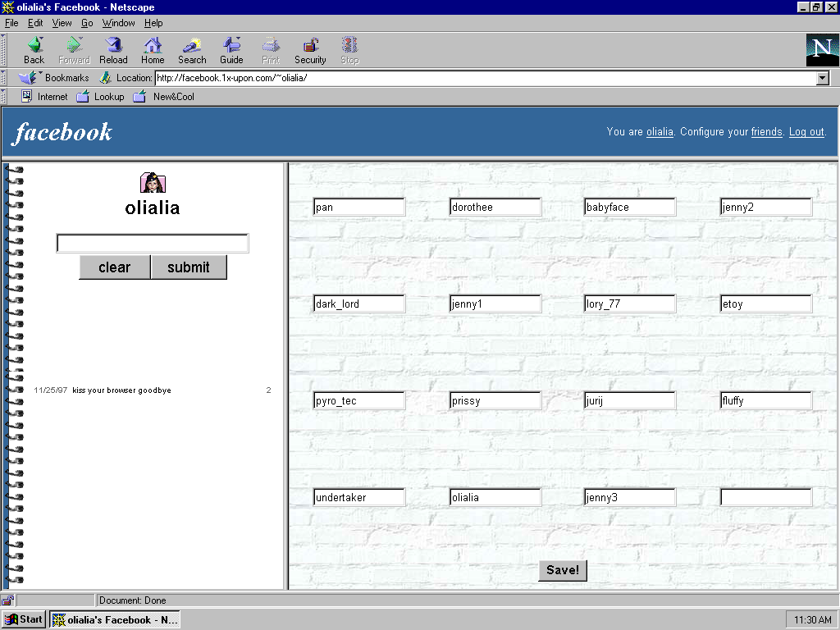Open the File menu
Image resolution: width=840 pixels, height=630 pixels.
(11, 23)
